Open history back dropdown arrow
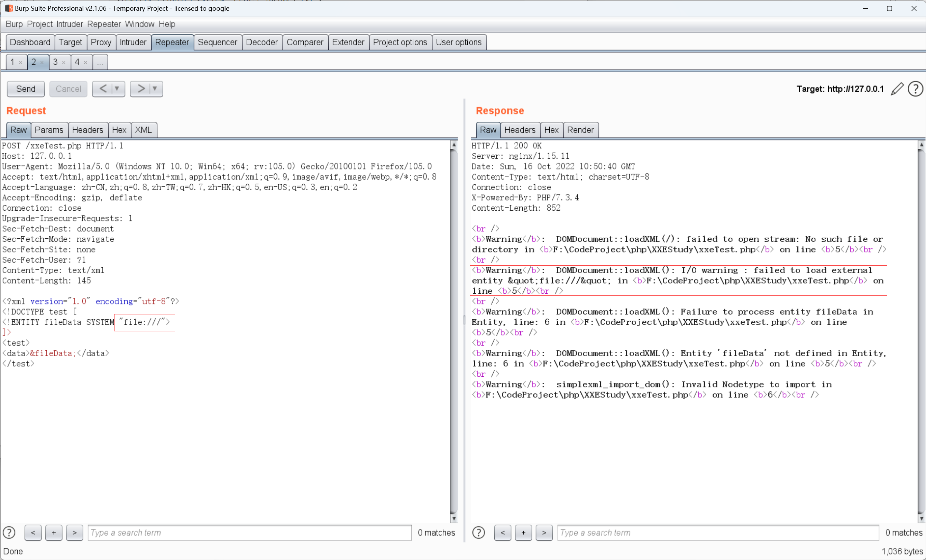Viewport: 926px width, 560px height. (118, 89)
